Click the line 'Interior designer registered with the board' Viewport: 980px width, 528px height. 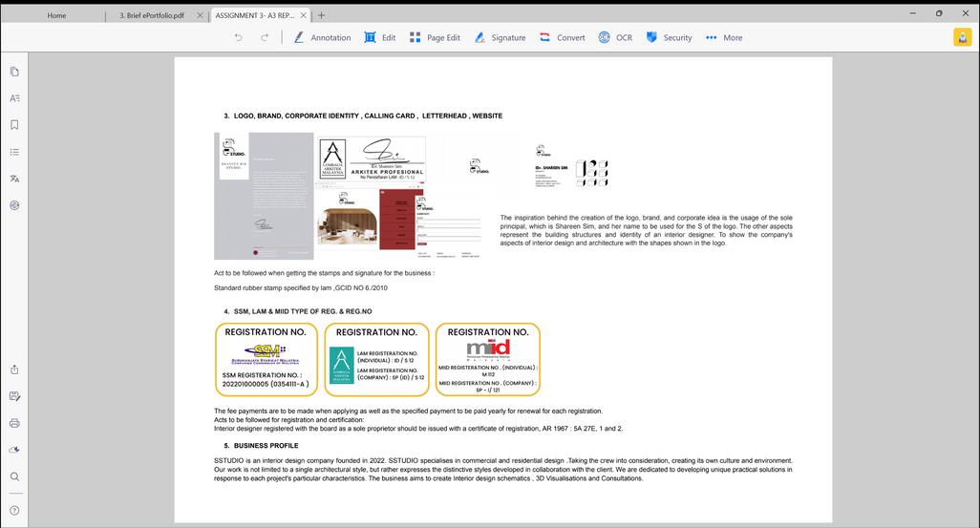[x=418, y=429]
